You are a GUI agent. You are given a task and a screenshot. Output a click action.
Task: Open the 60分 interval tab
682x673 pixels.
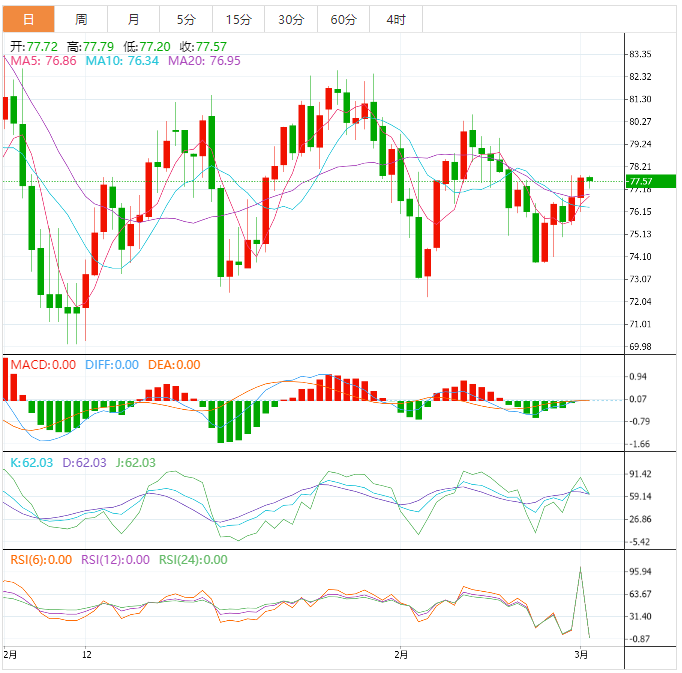[343, 20]
